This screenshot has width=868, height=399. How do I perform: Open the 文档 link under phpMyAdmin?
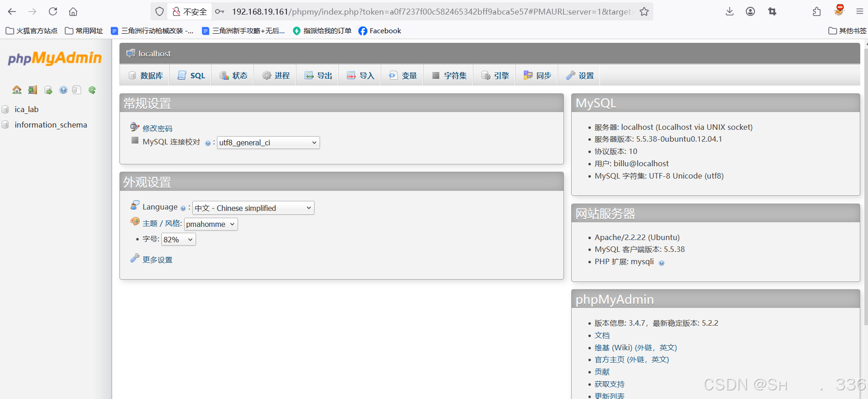point(602,335)
